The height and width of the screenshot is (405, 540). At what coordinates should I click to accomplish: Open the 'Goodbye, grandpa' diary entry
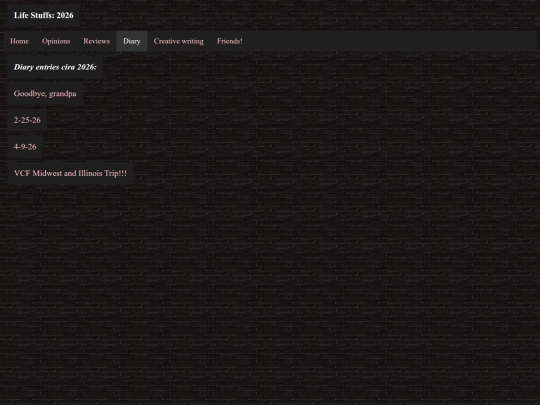point(45,94)
